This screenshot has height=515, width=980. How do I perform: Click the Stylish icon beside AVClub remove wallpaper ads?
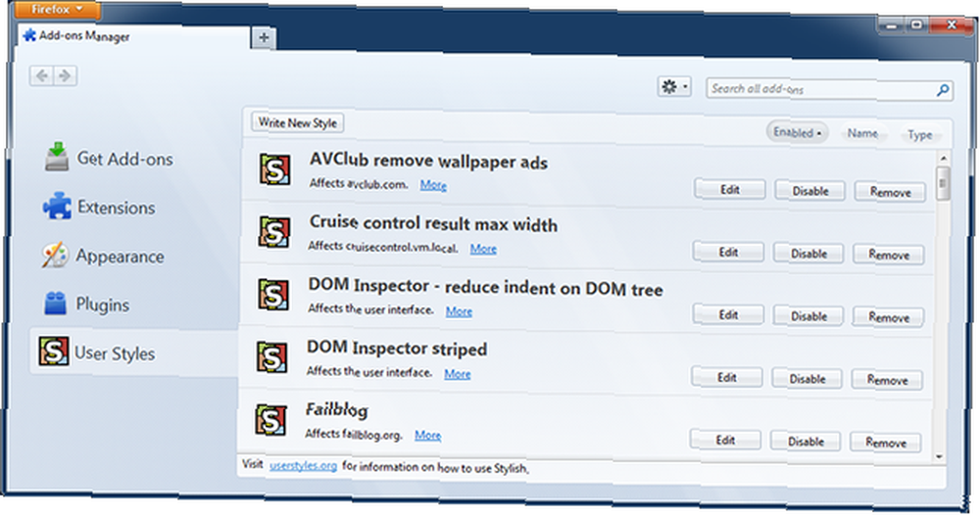(x=275, y=169)
